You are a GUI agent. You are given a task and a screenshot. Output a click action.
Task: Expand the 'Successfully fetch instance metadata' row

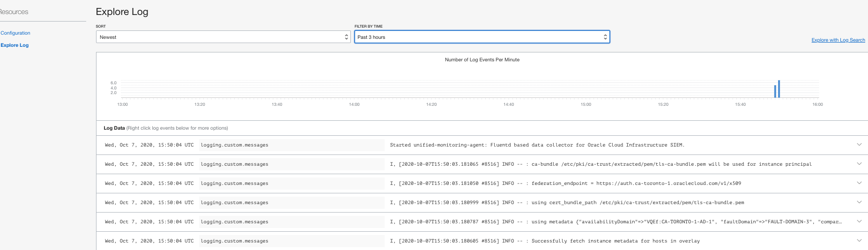tap(859, 241)
